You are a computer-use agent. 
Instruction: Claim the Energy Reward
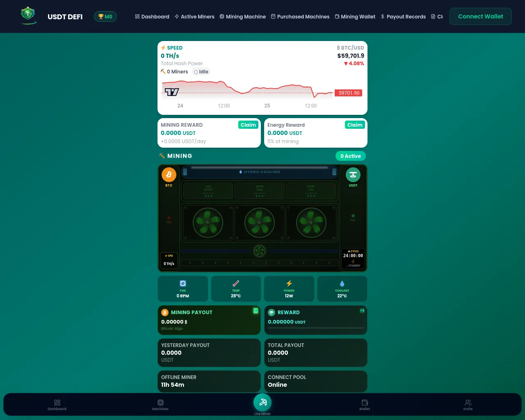coord(355,125)
